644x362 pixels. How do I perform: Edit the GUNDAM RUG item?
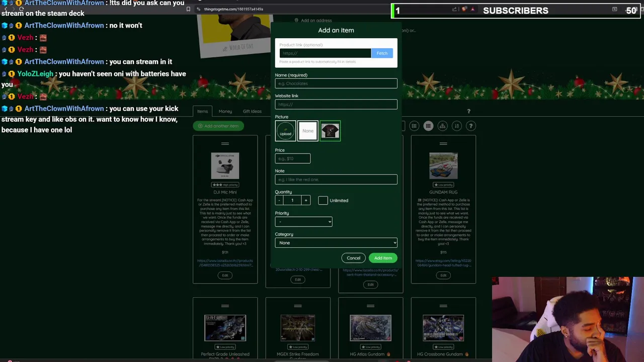point(443,275)
